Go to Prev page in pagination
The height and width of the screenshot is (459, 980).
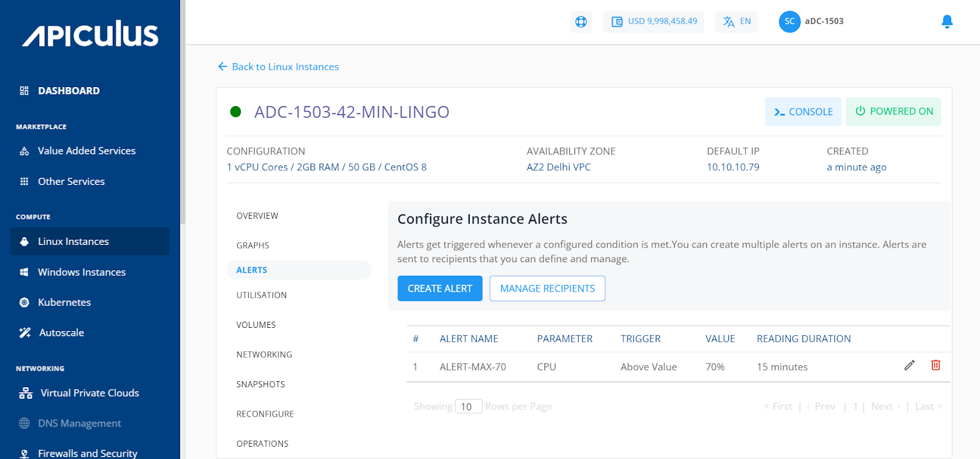coord(821,406)
